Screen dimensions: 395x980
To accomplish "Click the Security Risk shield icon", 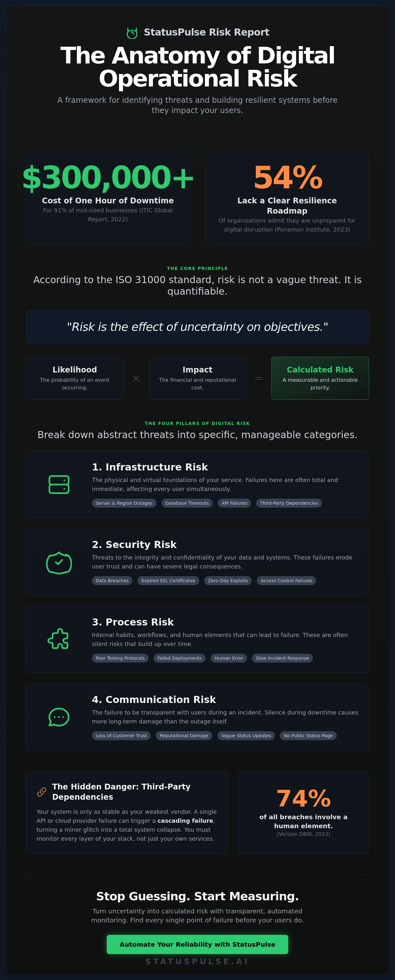I will point(59,562).
